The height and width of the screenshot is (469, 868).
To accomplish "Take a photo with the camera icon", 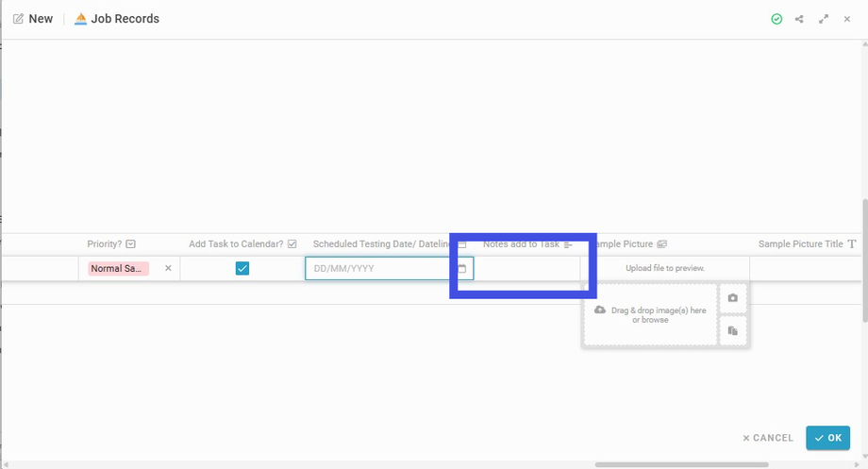I will [x=732, y=298].
